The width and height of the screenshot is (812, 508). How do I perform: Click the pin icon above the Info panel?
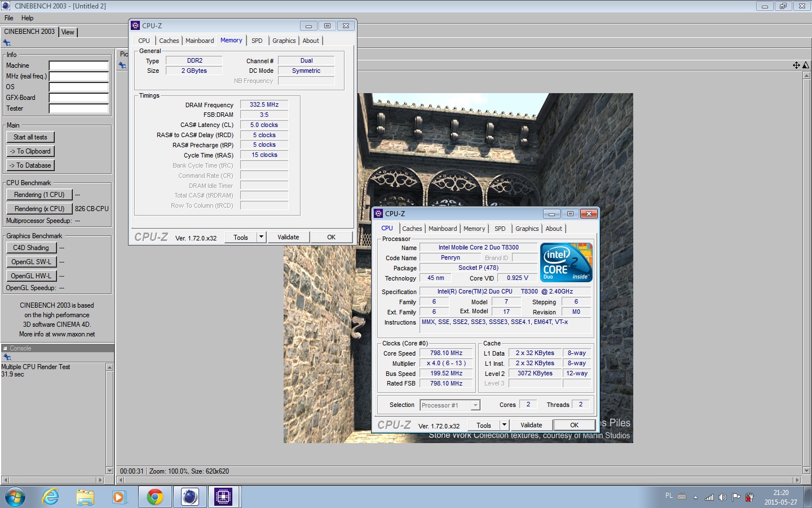(x=7, y=43)
